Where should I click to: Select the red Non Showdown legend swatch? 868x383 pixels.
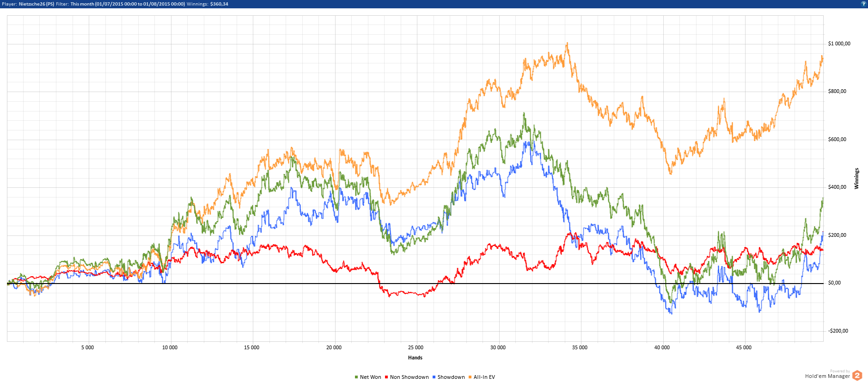point(386,377)
